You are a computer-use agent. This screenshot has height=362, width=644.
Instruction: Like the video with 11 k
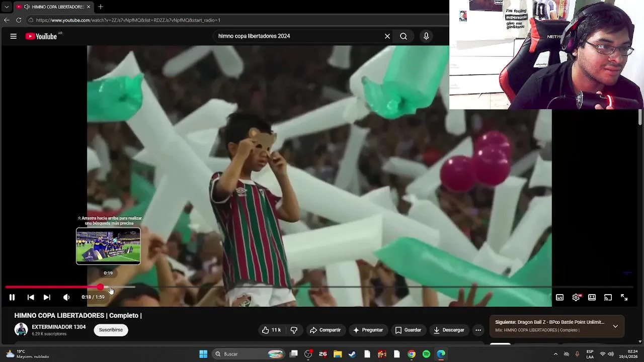click(271, 330)
